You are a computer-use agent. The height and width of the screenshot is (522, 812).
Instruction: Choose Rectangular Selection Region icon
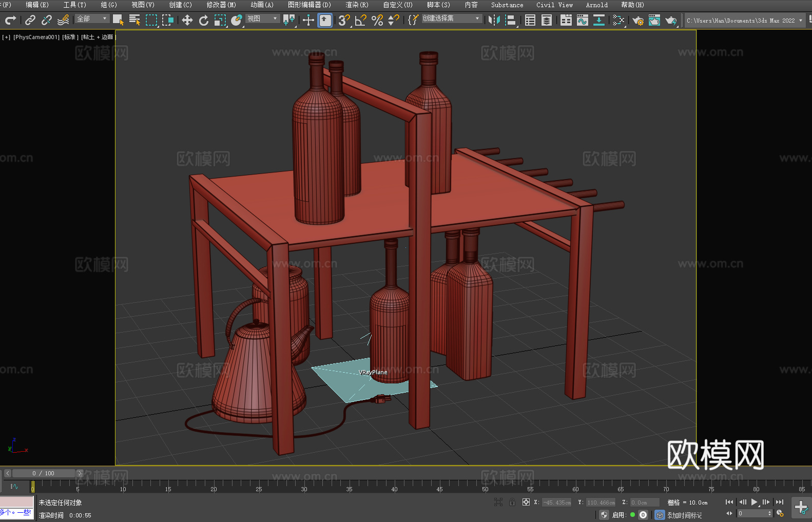click(151, 20)
